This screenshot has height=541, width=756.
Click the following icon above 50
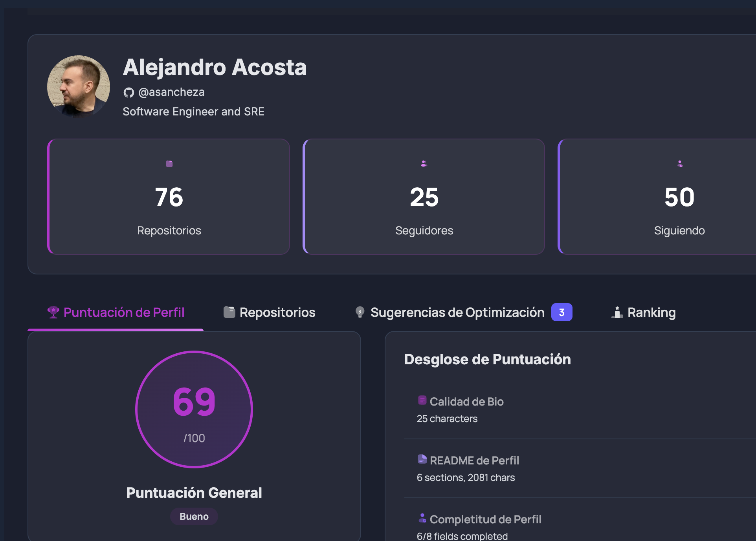[x=679, y=164]
